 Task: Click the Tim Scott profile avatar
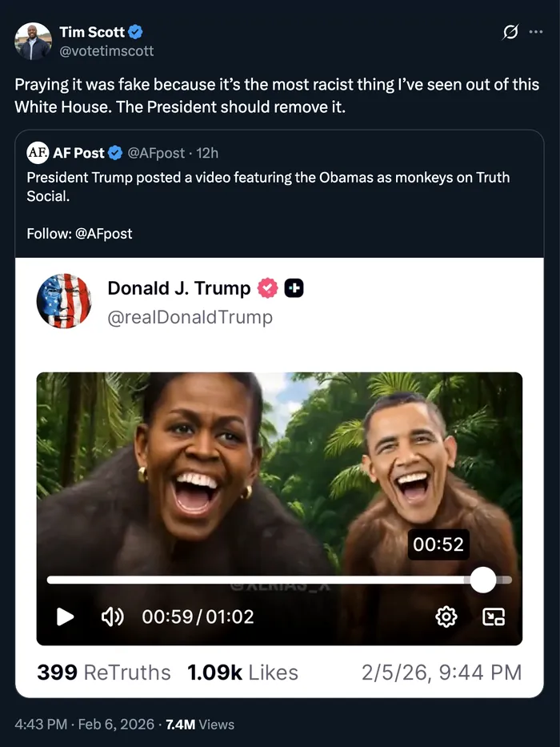[33, 41]
